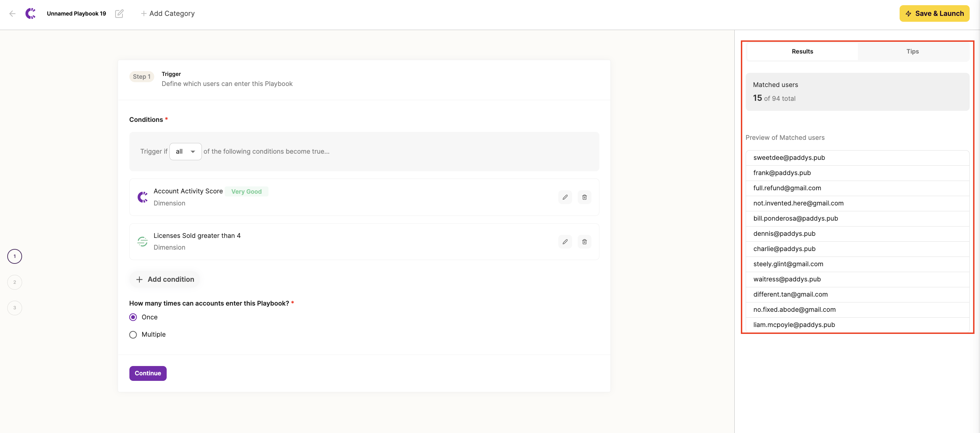
Task: Click the Very Good score badge
Action: point(246,192)
